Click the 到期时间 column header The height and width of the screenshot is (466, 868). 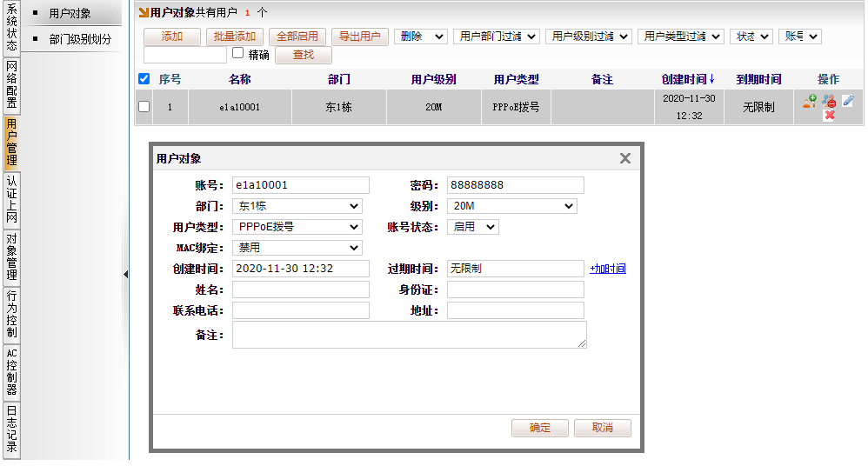[x=758, y=79]
